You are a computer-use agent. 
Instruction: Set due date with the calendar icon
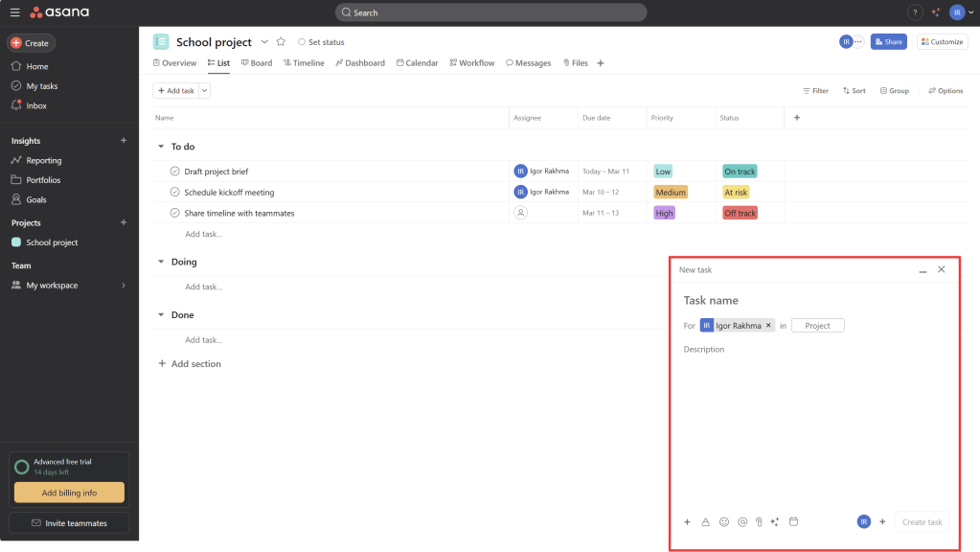pos(793,522)
